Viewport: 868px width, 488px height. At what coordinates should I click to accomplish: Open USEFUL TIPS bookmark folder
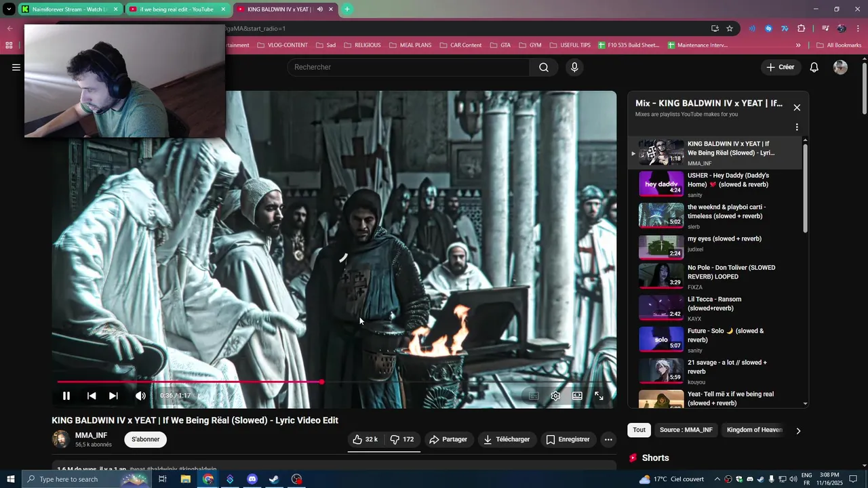(568, 45)
